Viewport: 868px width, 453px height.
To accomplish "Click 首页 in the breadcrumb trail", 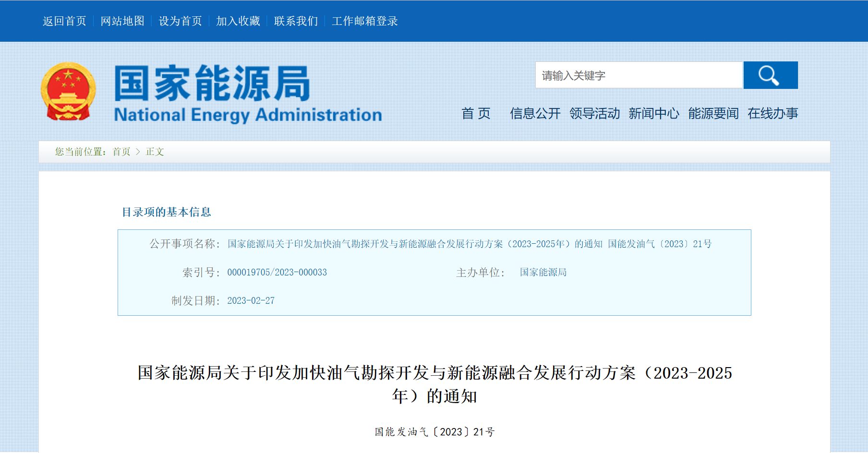I will [x=121, y=152].
